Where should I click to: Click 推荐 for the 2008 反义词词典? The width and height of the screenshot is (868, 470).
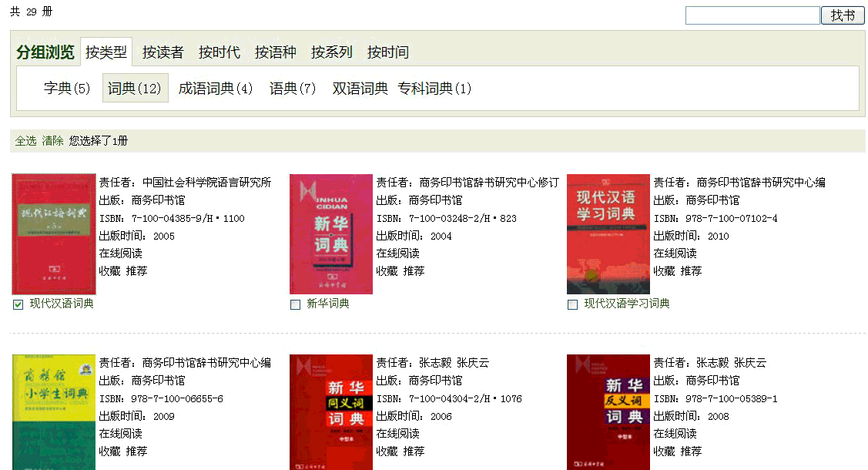tap(692, 452)
